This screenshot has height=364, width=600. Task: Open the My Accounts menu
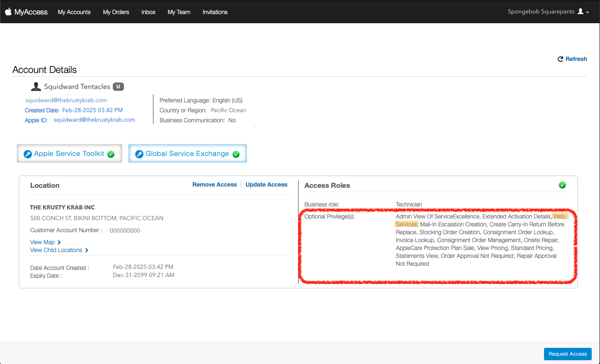click(x=74, y=12)
